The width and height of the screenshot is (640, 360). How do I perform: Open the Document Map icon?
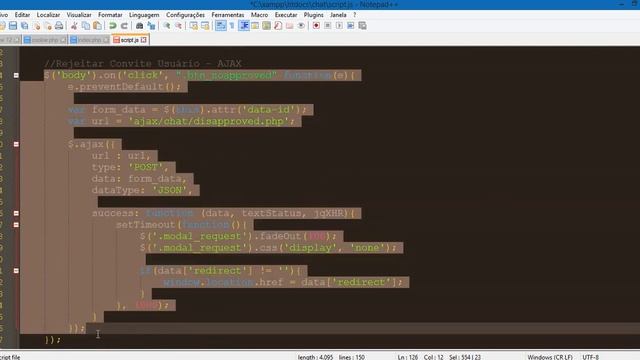coord(266,26)
